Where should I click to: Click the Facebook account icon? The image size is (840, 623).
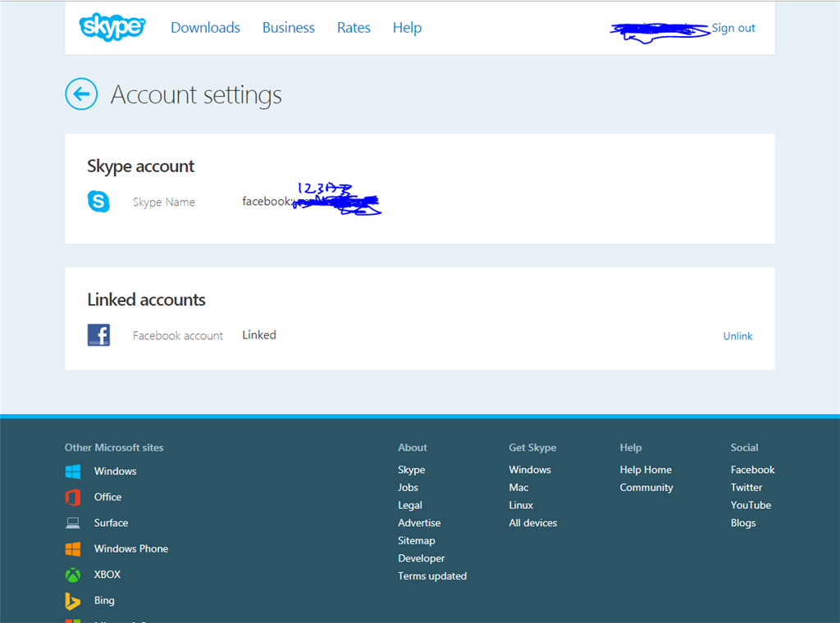point(98,335)
